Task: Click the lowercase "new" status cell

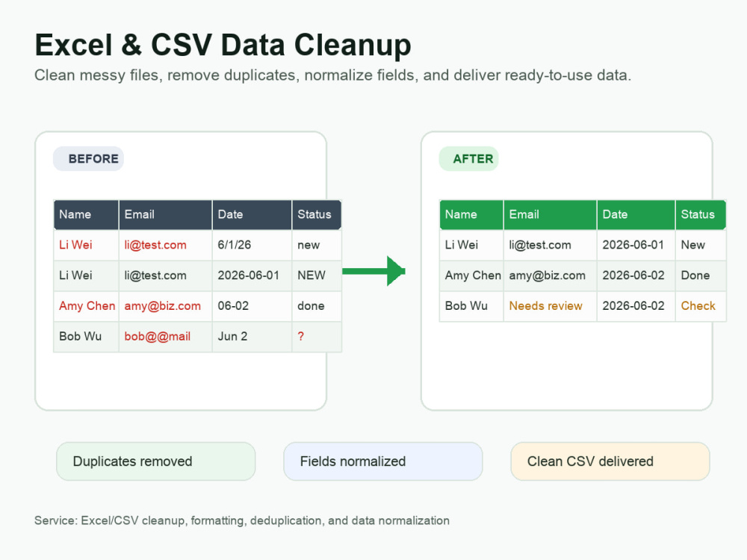Action: [x=317, y=245]
